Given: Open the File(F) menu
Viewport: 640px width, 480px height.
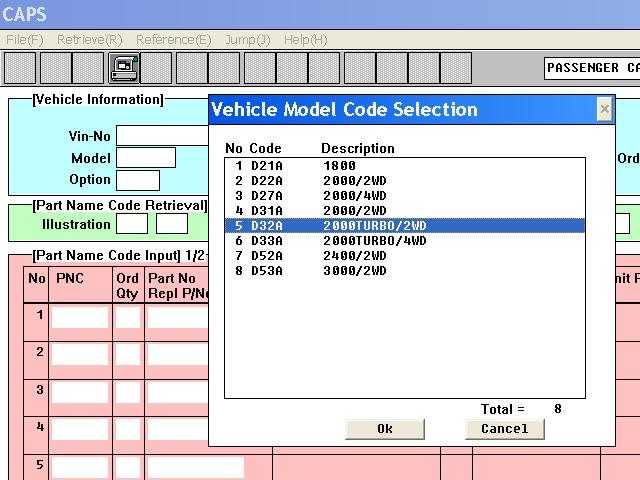Looking at the screenshot, I should 24,40.
